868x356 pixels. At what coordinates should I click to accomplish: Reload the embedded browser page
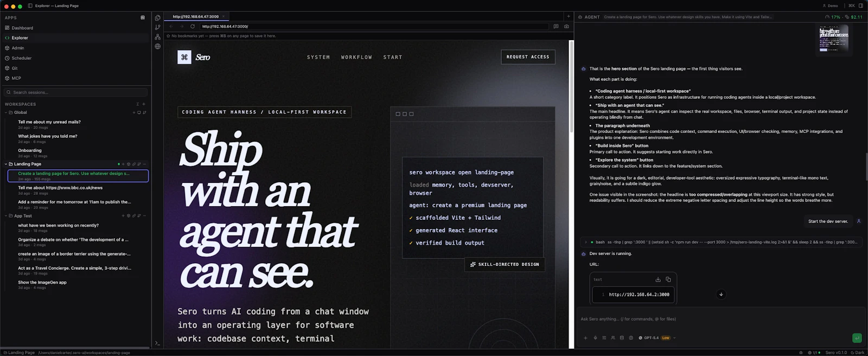pyautogui.click(x=193, y=26)
